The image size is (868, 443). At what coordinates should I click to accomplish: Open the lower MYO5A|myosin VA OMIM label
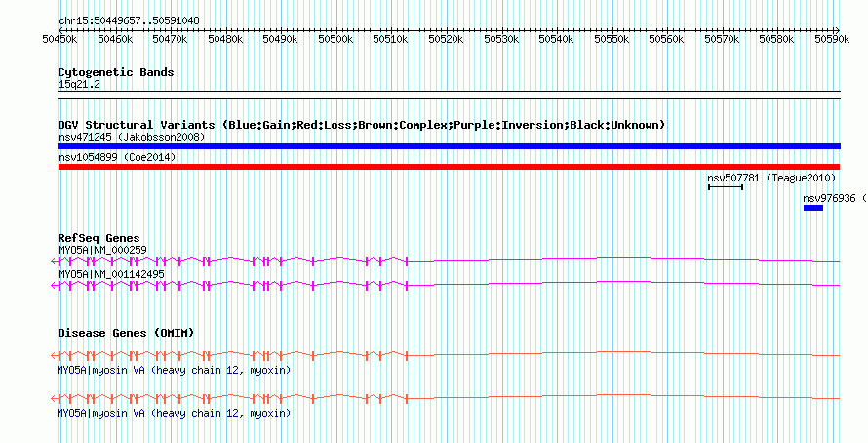point(174,413)
